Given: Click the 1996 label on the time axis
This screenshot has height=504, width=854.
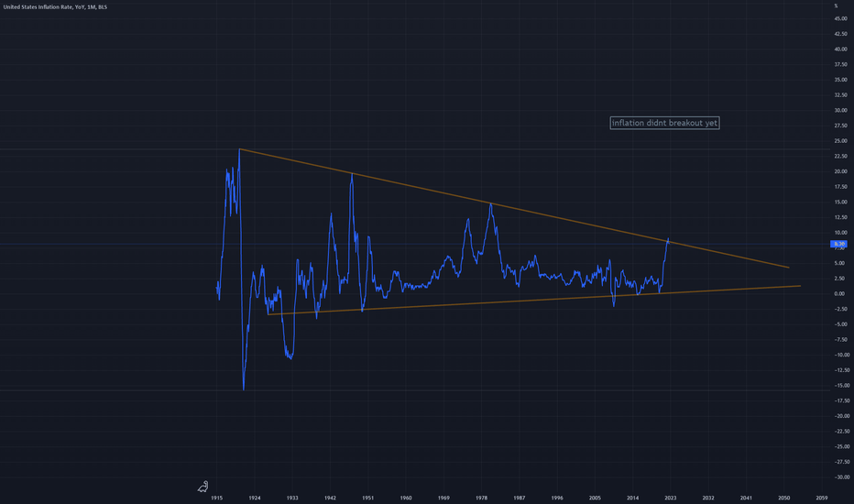Looking at the screenshot, I should (557, 498).
